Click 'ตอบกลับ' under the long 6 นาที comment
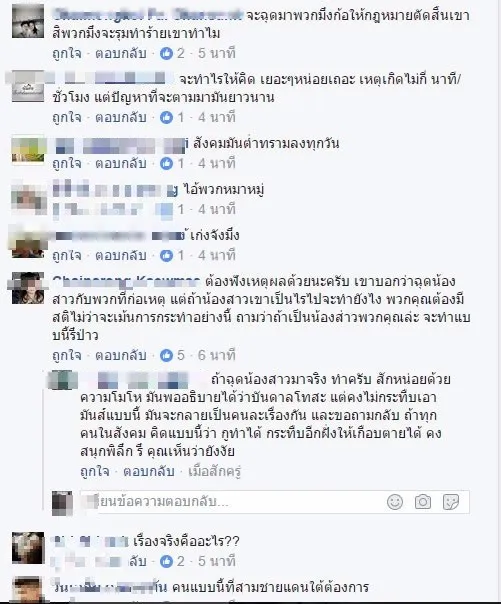 [x=121, y=355]
